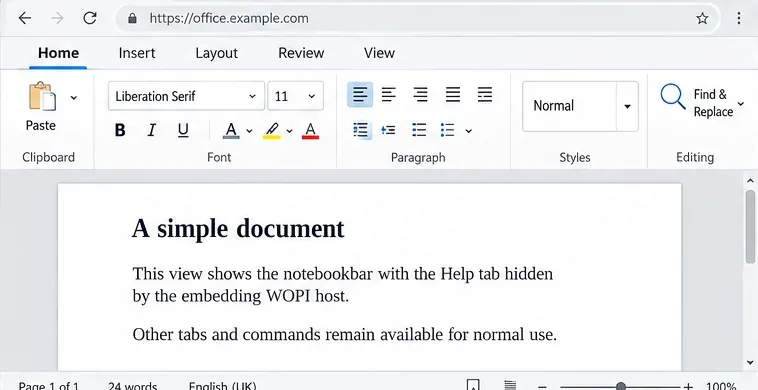Open the Liberation Serif font name dropdown
The width and height of the screenshot is (758, 390).
click(186, 96)
